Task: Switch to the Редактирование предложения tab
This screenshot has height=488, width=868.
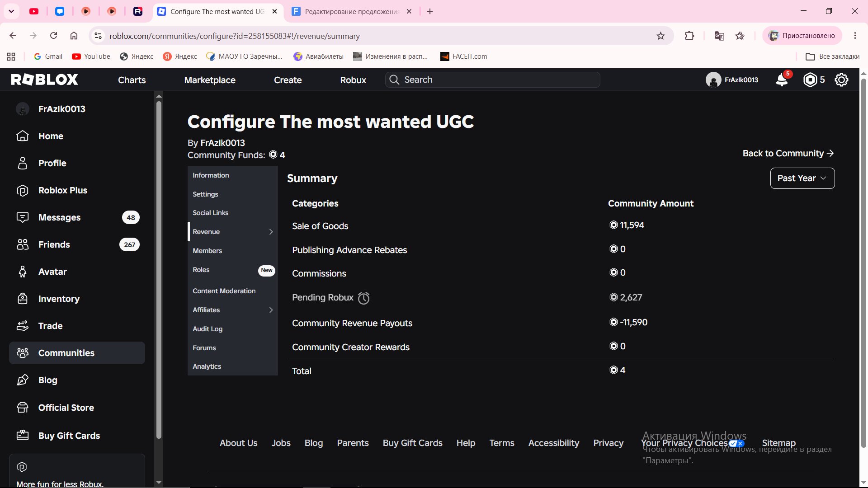Action: [352, 11]
